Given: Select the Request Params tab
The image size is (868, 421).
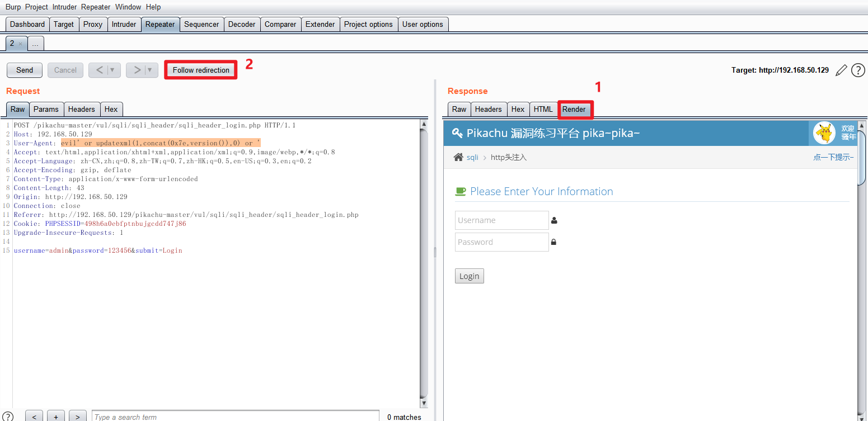Looking at the screenshot, I should (46, 109).
